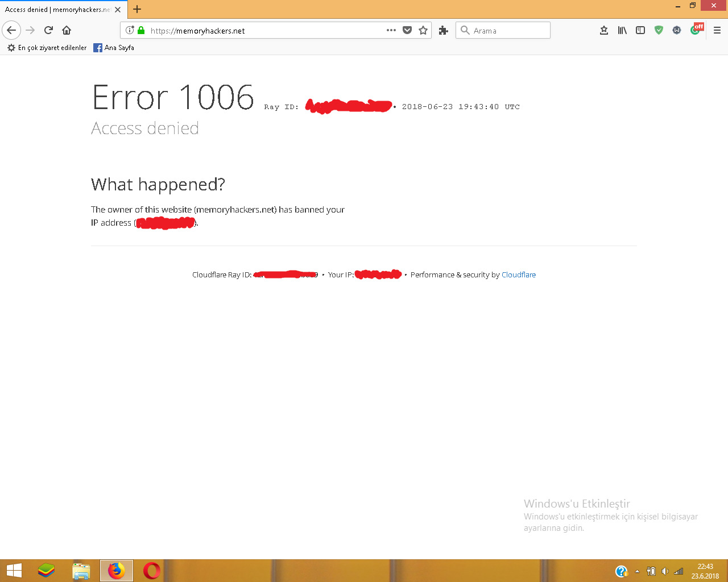Click the power plug tray icon
728x582 pixels.
(651, 571)
